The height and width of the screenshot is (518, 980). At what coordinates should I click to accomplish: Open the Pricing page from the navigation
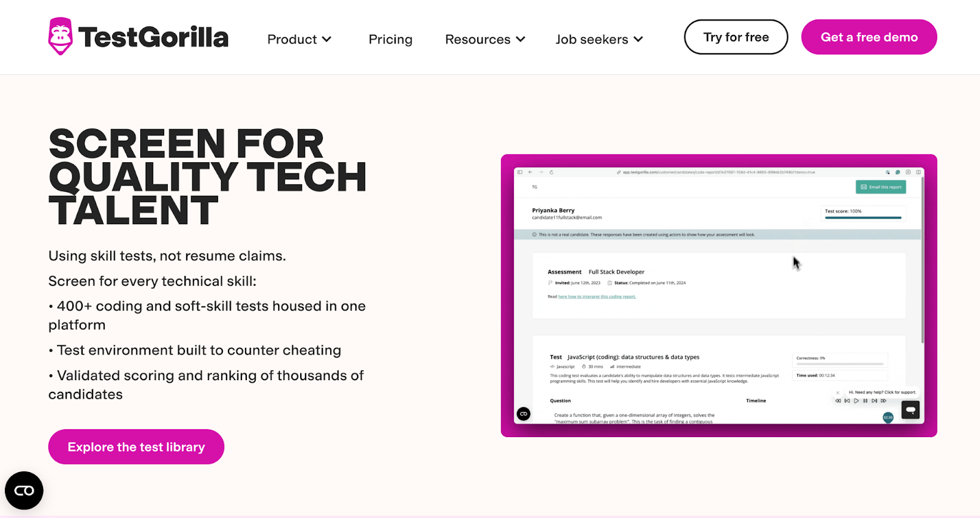tap(390, 39)
